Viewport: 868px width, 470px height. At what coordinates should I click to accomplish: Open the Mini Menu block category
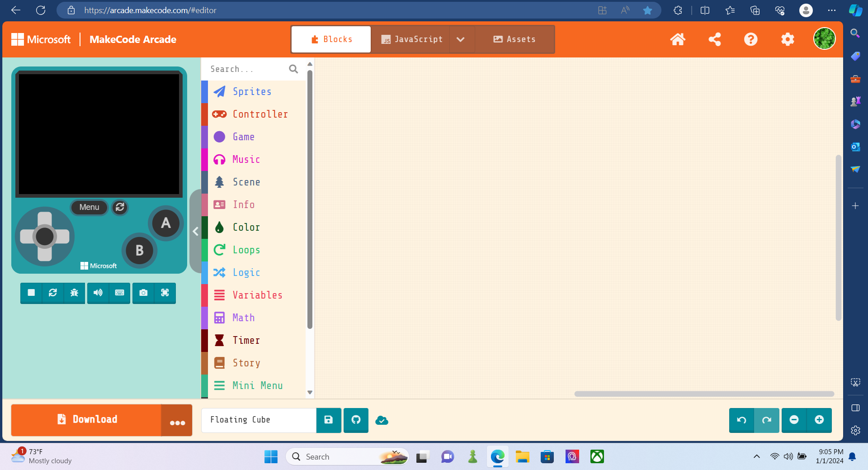[x=253, y=386]
